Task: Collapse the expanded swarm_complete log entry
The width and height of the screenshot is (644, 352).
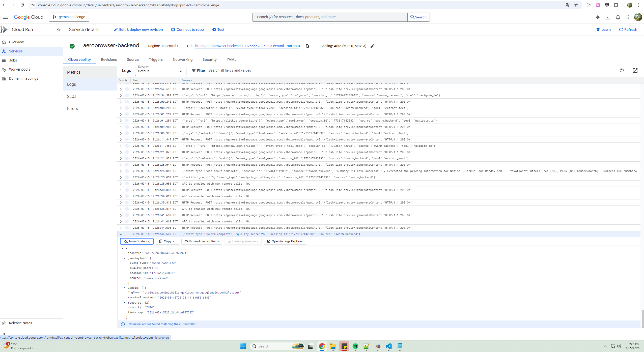Action: [121, 234]
